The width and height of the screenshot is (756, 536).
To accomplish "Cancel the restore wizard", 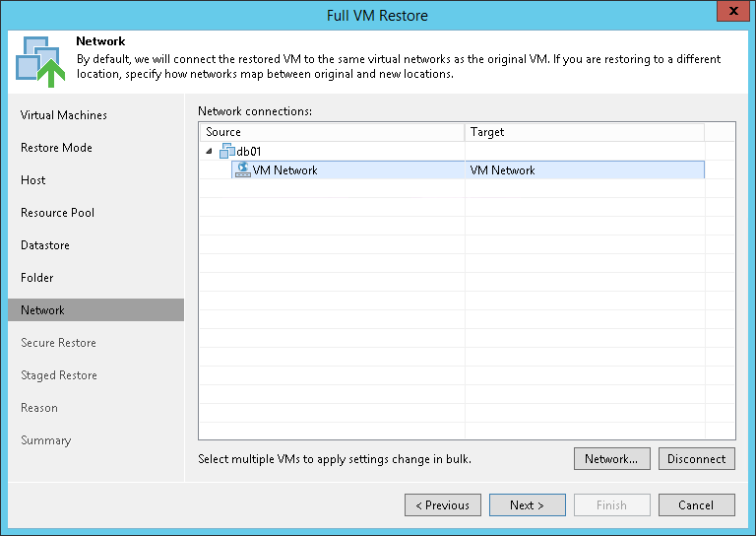I will 697,505.
